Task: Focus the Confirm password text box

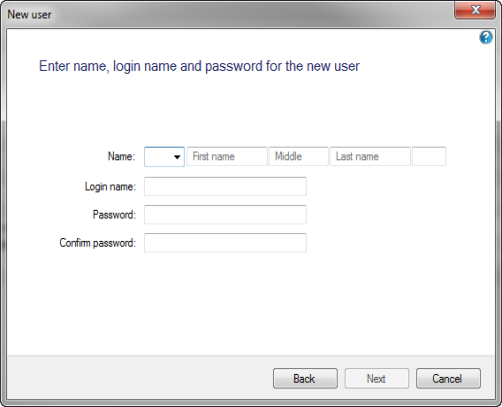Action: [225, 243]
